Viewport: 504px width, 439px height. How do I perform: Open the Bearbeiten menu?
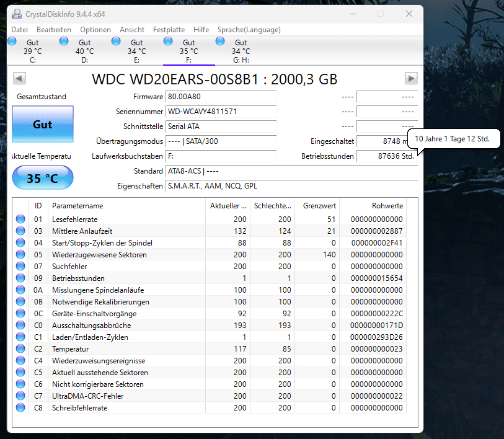point(54,30)
